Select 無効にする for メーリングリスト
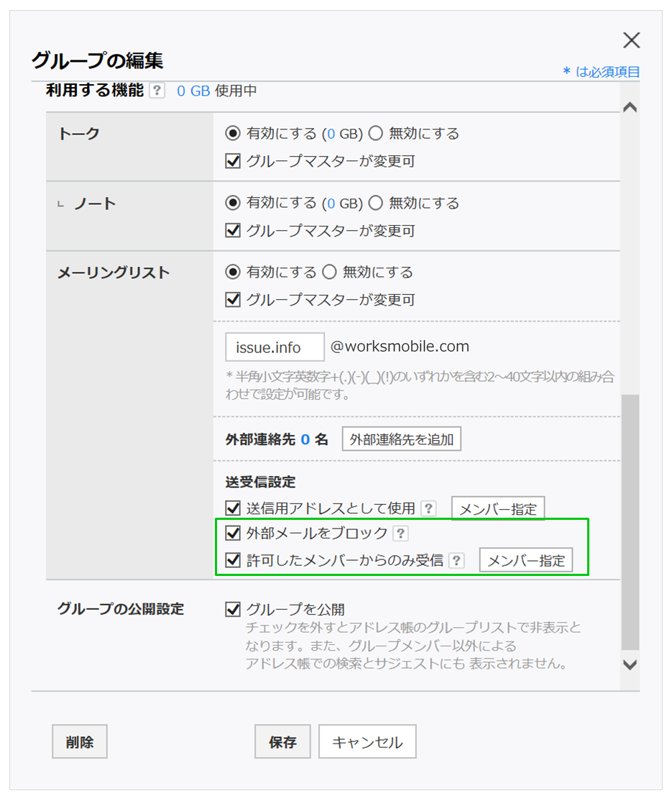672x801 pixels. (x=329, y=273)
